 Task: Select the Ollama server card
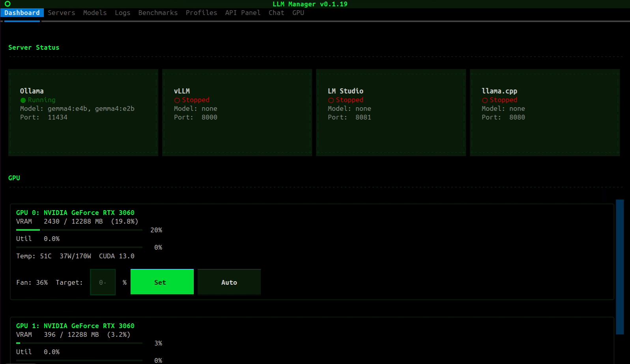pos(83,113)
